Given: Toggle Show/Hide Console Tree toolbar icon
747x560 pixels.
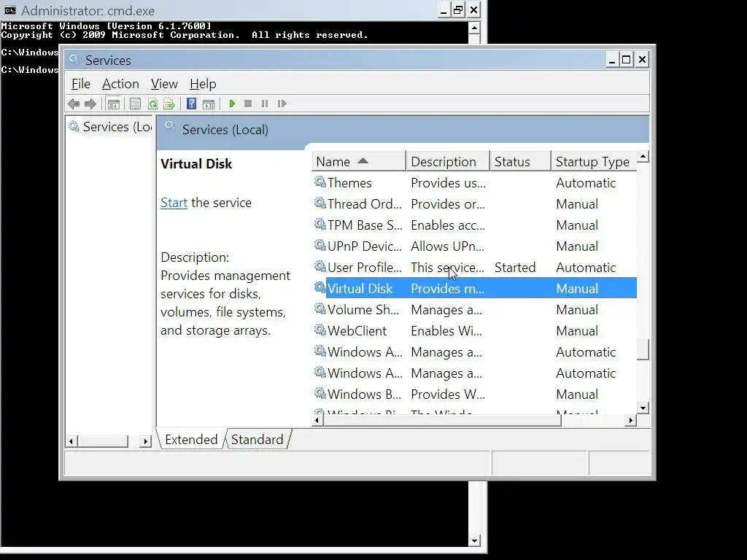Looking at the screenshot, I should [x=113, y=104].
